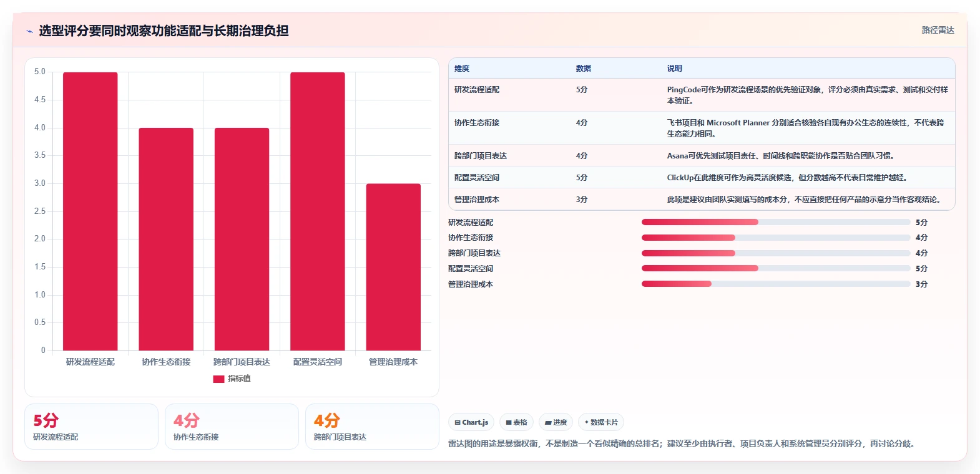Click the 配置灵活空间 x-axis label
This screenshot has width=980, height=474.
tap(318, 362)
